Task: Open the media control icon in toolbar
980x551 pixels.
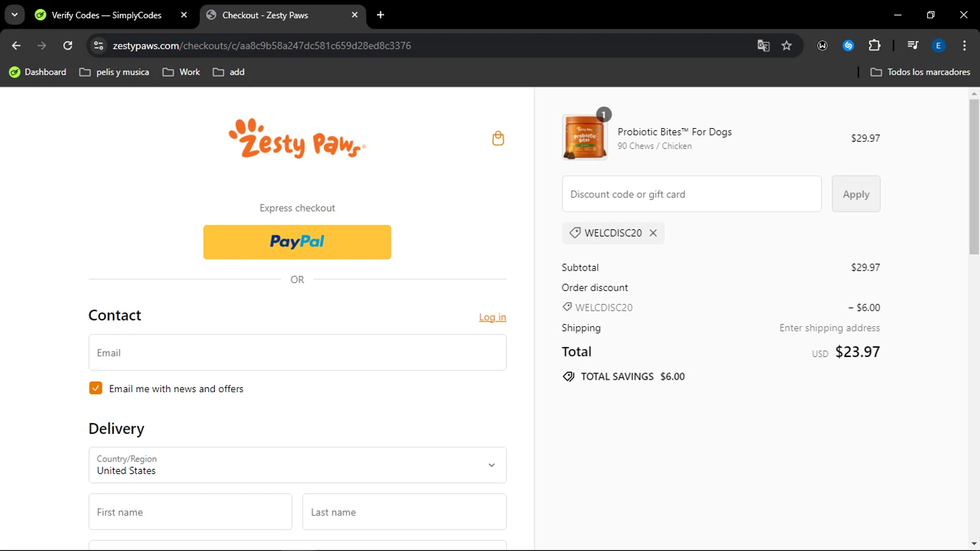Action: coord(913,46)
